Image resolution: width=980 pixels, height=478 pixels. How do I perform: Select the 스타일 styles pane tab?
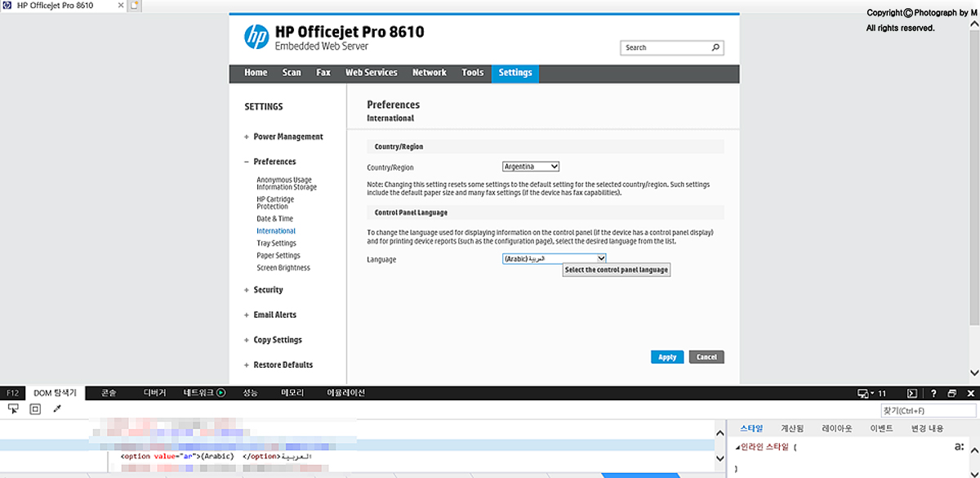pyautogui.click(x=752, y=428)
